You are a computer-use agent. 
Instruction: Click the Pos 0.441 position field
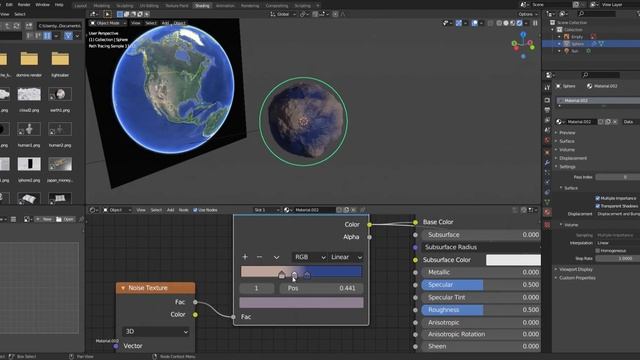pyautogui.click(x=321, y=288)
